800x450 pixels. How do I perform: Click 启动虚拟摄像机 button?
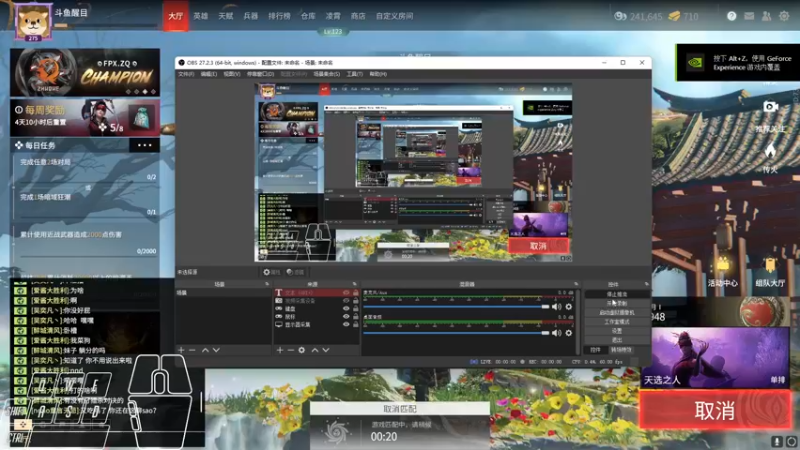(617, 312)
